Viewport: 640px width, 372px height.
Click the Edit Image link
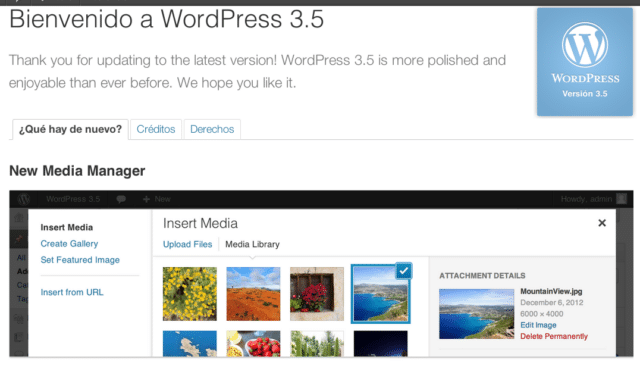coord(538,325)
